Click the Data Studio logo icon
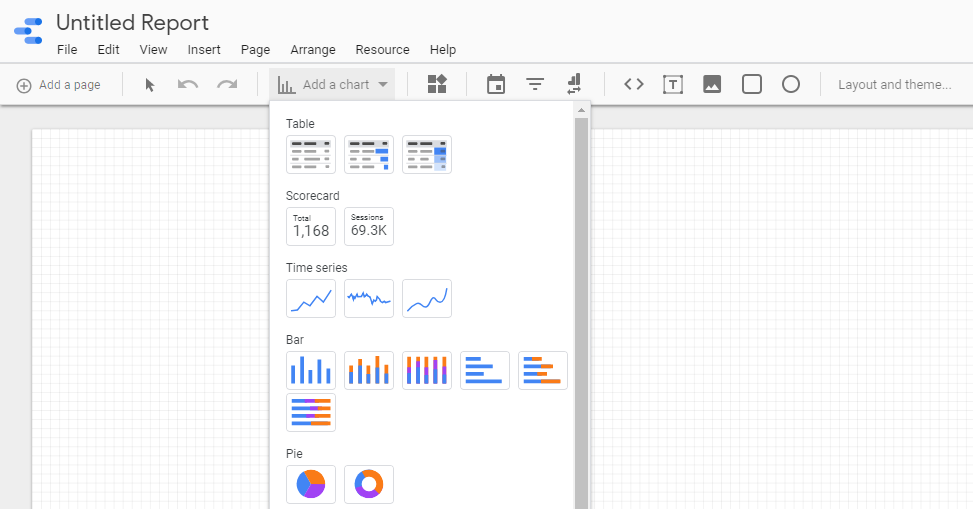 [28, 31]
